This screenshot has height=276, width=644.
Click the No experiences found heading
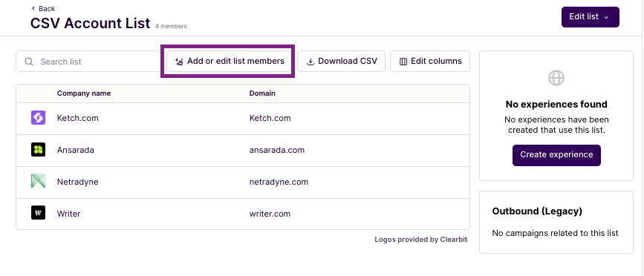pos(556,104)
